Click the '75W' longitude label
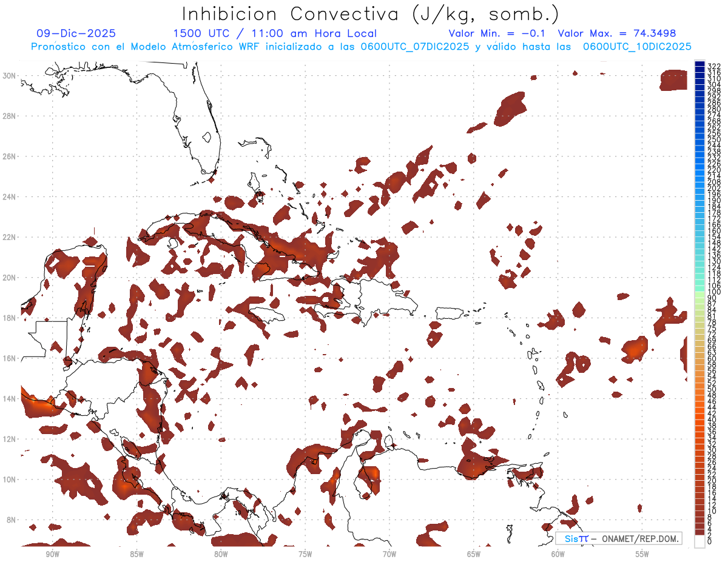This screenshot has height=562, width=728. pos(305,554)
